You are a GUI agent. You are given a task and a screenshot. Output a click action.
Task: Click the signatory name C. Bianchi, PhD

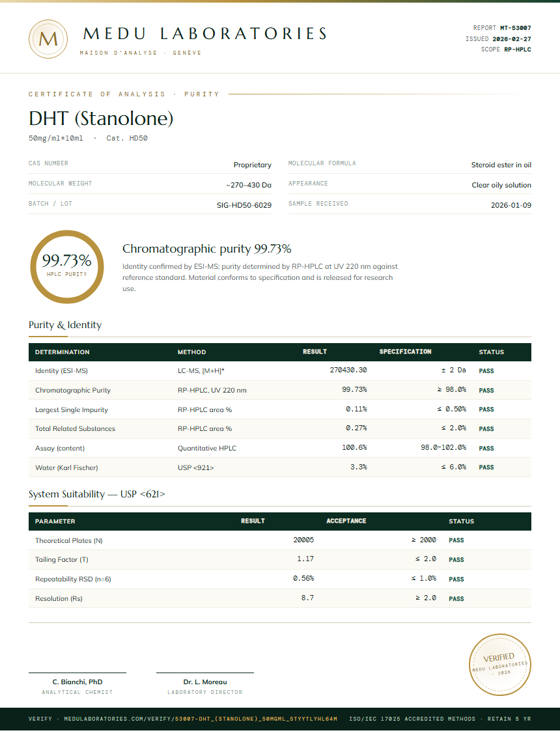click(x=77, y=682)
